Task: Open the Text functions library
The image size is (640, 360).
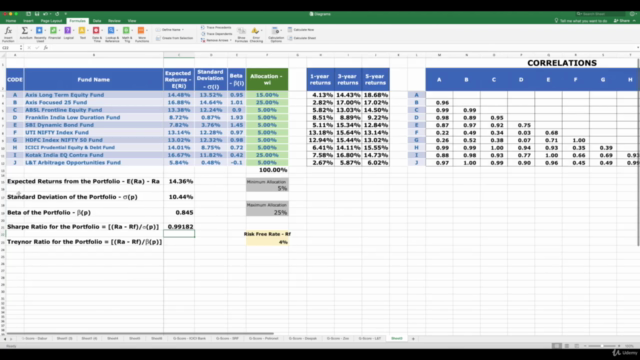Action: (x=82, y=33)
